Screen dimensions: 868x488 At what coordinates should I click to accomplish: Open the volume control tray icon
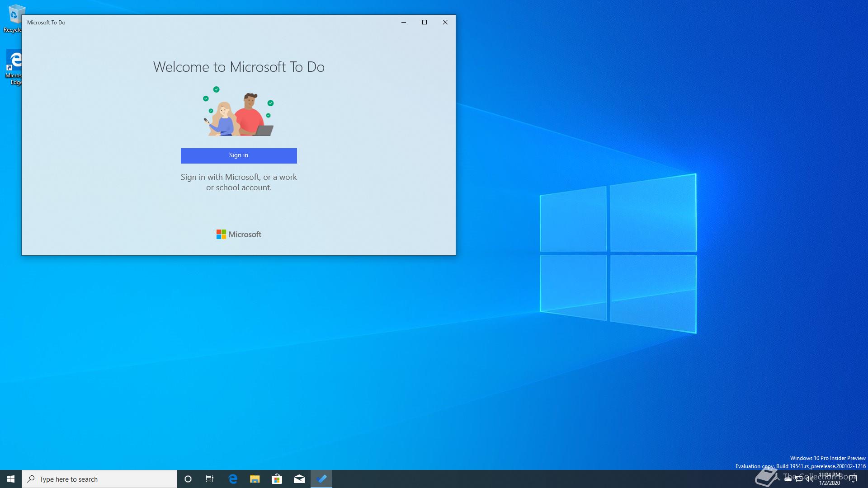click(810, 479)
